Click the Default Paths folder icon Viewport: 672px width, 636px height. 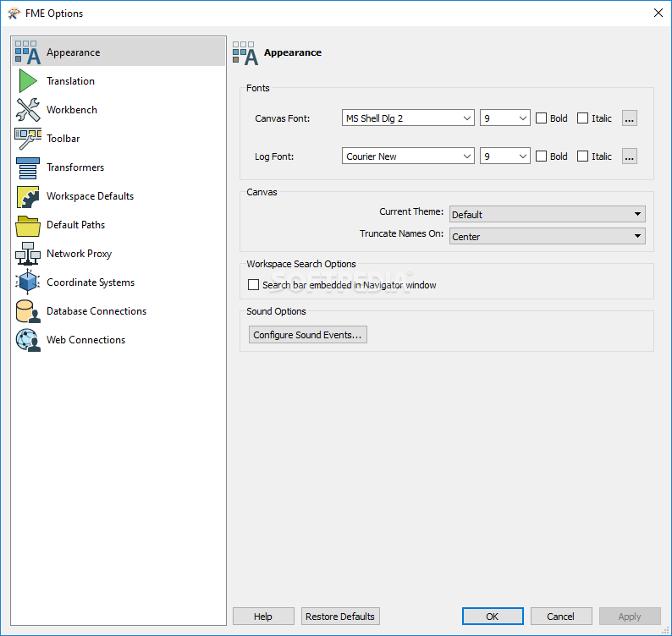click(28, 226)
